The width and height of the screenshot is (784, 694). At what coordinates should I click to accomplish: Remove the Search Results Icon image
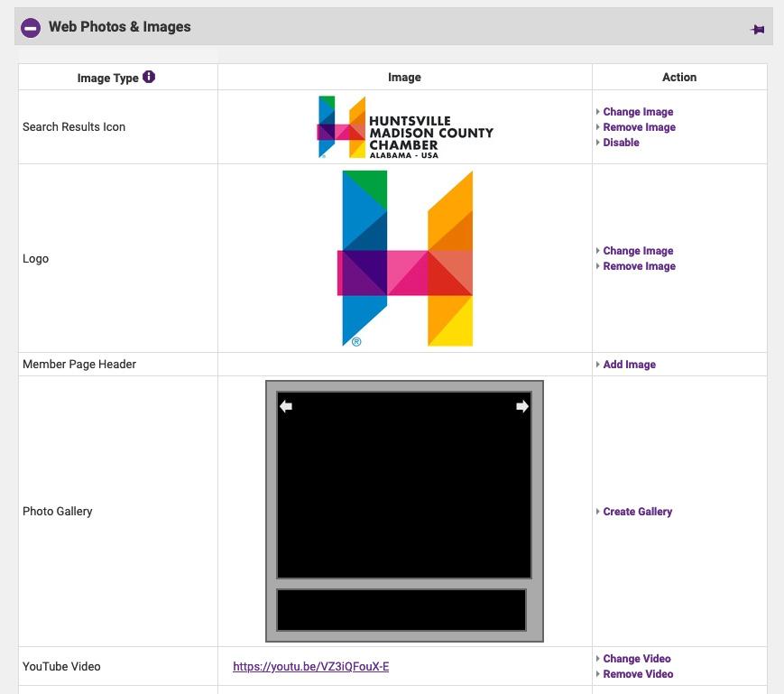point(639,127)
